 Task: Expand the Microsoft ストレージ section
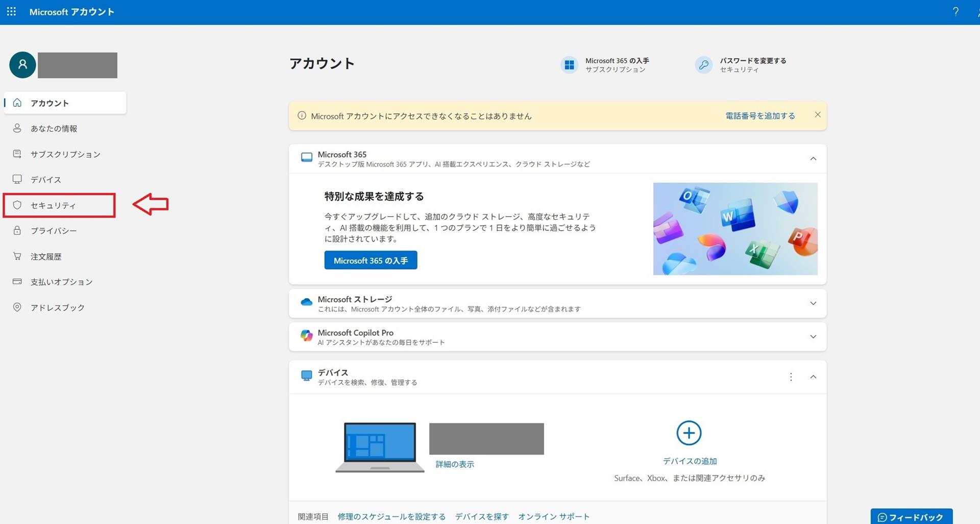[814, 303]
